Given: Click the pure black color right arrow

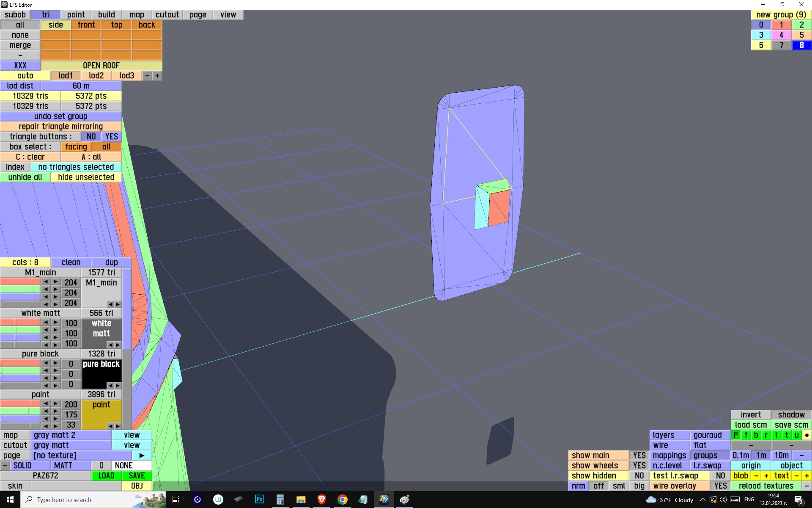Looking at the screenshot, I should [118, 385].
